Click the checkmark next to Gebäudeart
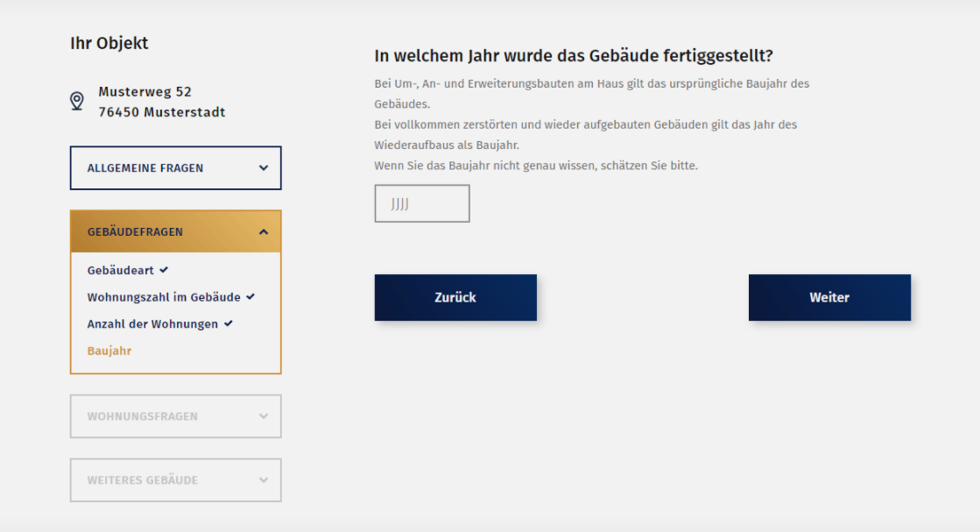The width and height of the screenshot is (980, 532). [x=164, y=270]
